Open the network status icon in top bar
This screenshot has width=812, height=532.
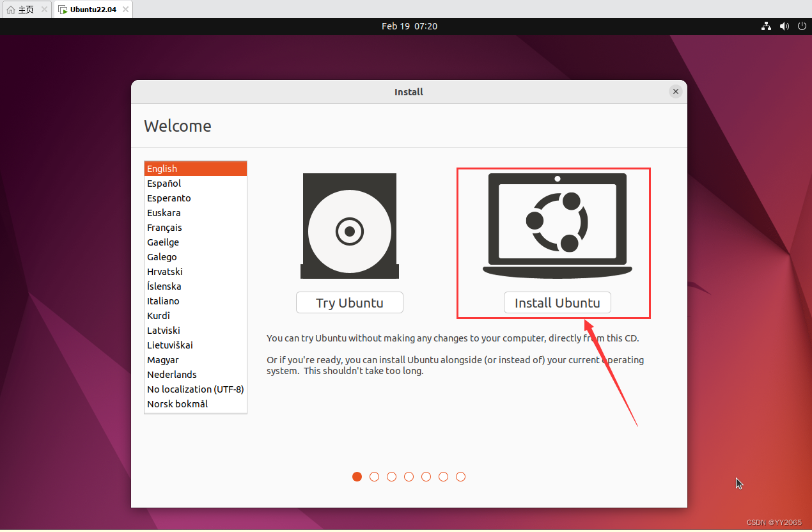(x=766, y=26)
